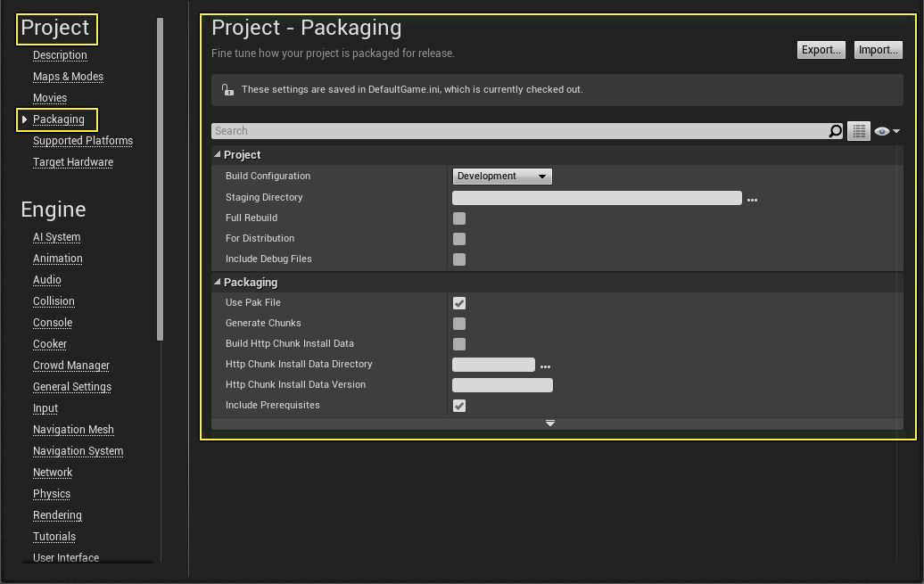Click the Import button
This screenshot has height=584, width=924.
click(878, 50)
